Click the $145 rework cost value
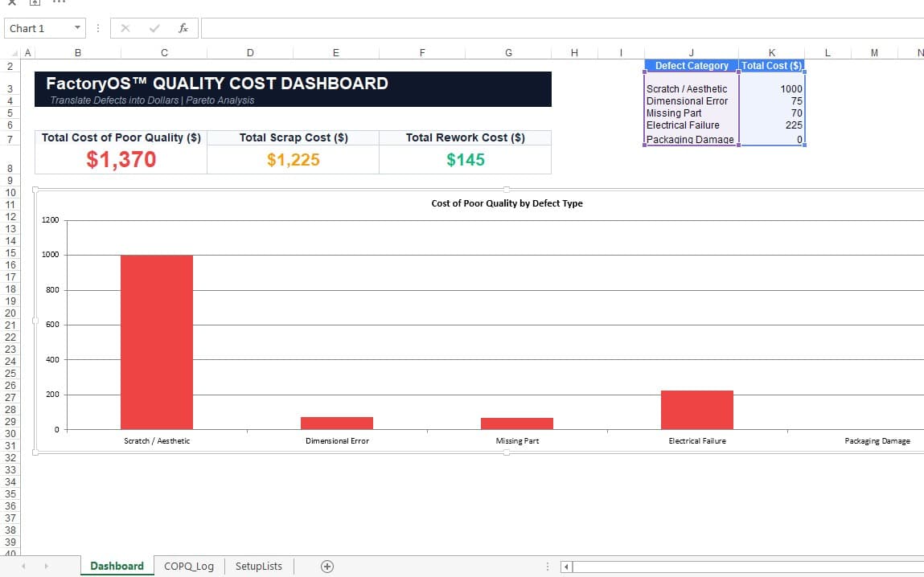 [x=466, y=160]
